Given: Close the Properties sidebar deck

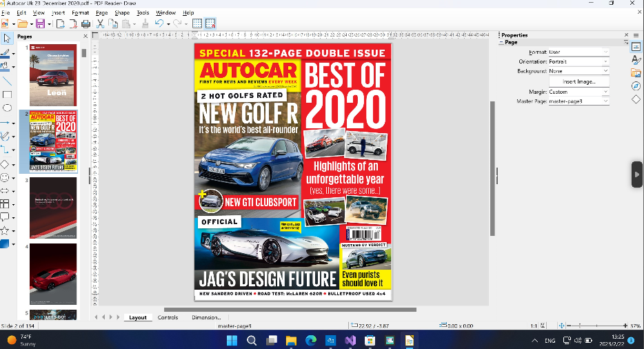Looking at the screenshot, I should (626, 35).
